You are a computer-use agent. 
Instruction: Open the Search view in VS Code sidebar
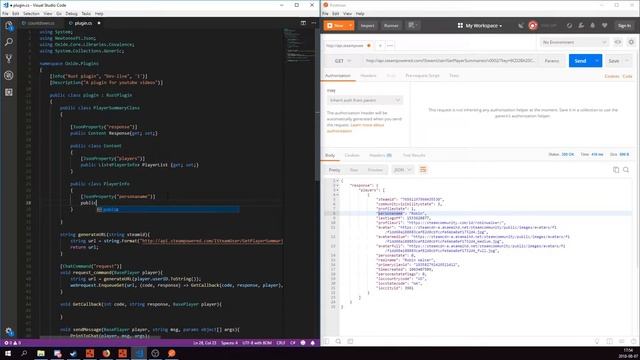click(x=9, y=42)
